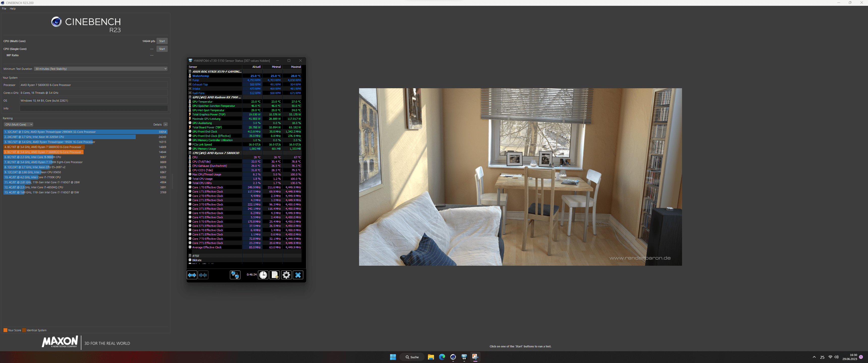Start logging with the document-plus icon in HWiNFO
868x363 pixels.
click(x=275, y=275)
